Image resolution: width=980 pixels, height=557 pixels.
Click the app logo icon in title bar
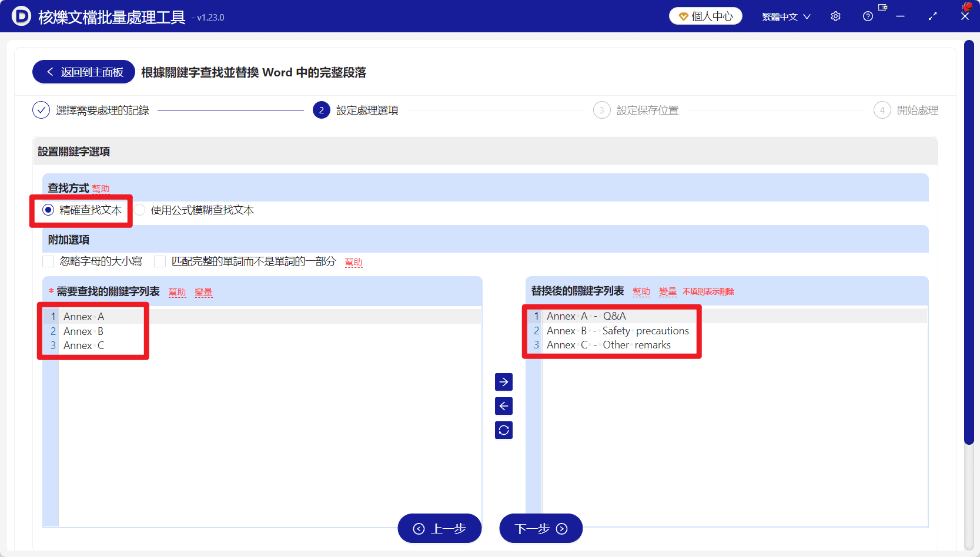tap(21, 16)
